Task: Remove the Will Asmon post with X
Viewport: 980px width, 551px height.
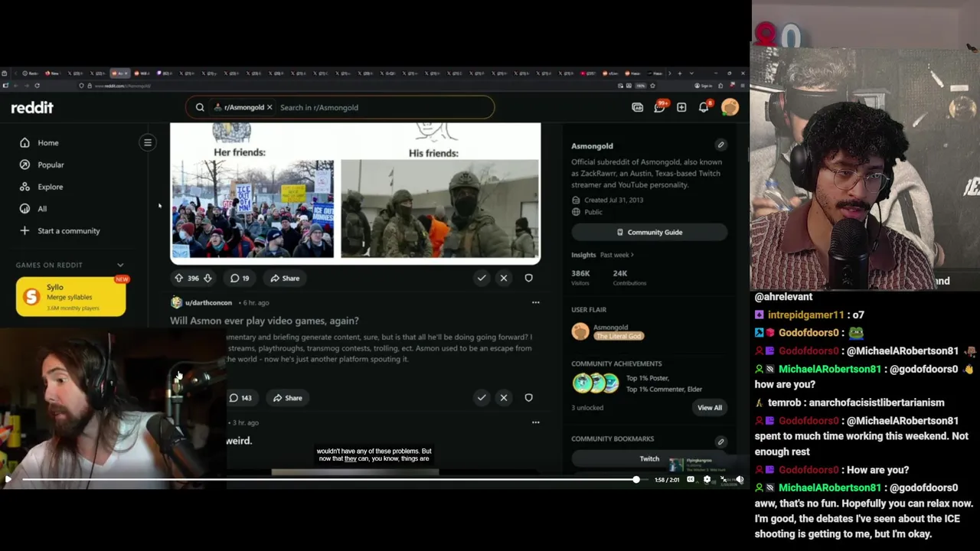Action: (504, 398)
